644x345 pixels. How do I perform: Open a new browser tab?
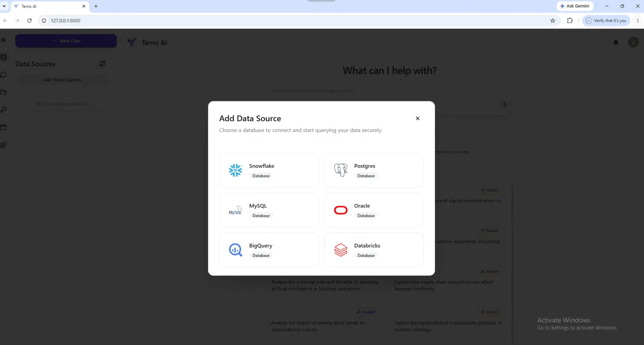96,6
